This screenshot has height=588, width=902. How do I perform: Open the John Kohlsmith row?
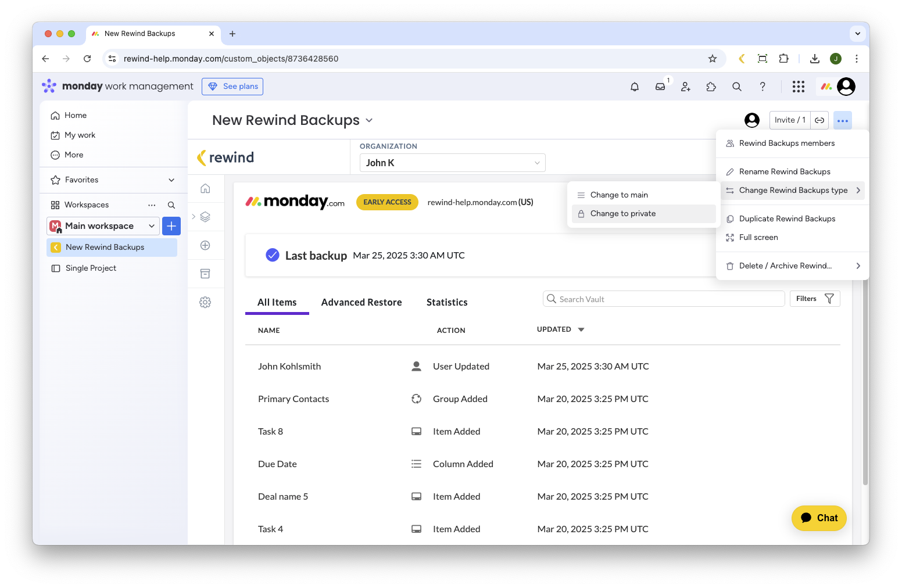coord(543,366)
